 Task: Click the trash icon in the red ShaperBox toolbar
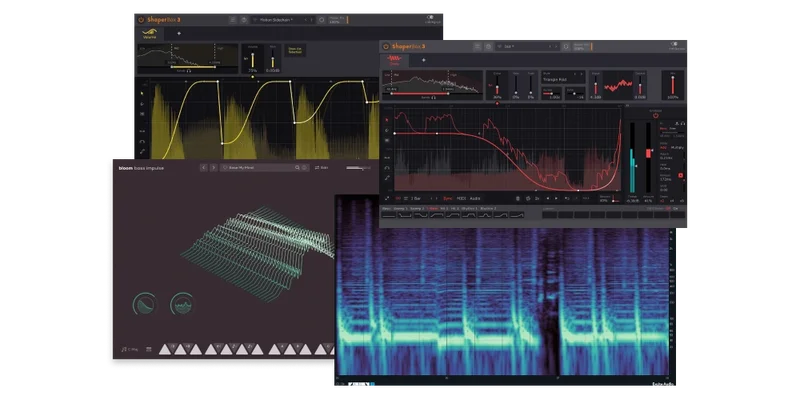pos(517,198)
